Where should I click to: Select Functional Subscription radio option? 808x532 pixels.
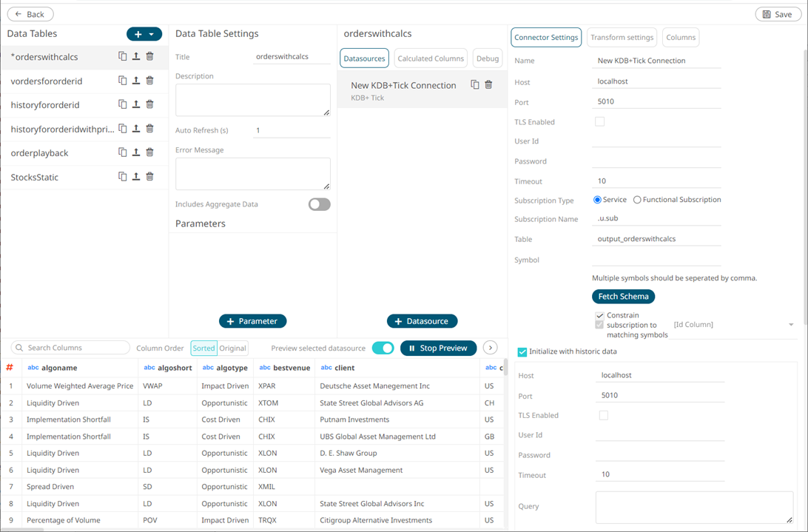tap(637, 200)
